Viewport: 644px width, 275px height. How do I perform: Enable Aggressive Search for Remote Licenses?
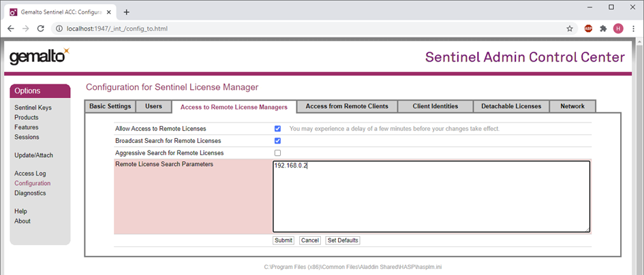[x=277, y=153]
